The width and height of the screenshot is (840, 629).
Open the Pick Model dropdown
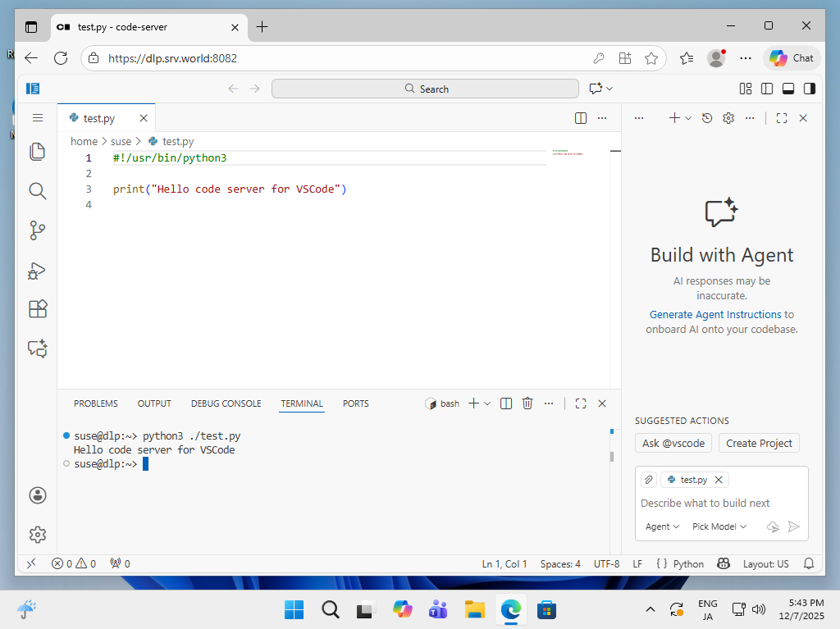[x=719, y=526]
